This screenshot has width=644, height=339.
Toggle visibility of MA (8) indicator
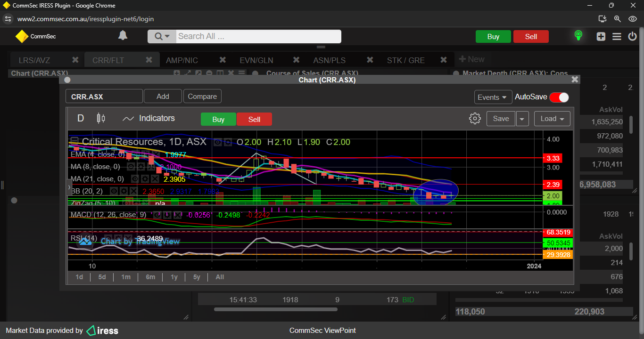(131, 167)
